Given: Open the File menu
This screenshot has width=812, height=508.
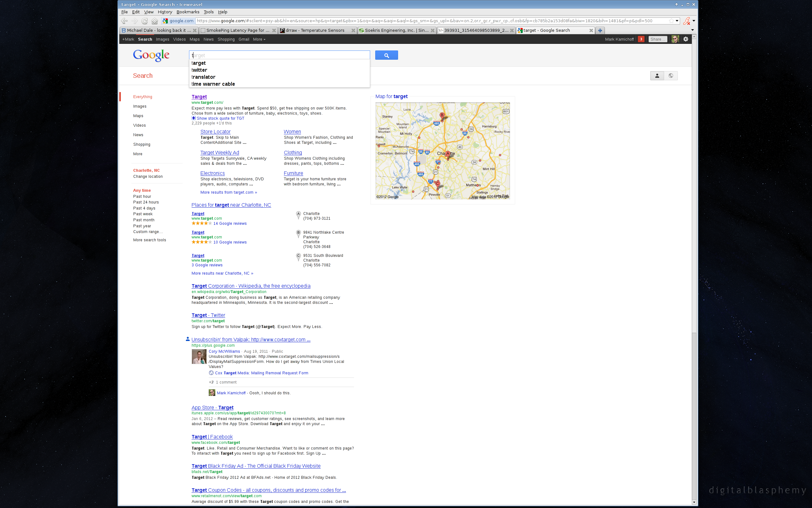Looking at the screenshot, I should point(124,12).
